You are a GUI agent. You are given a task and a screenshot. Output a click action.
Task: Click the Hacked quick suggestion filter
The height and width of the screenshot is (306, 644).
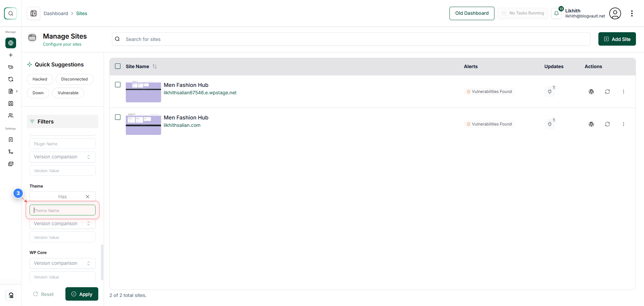tap(40, 79)
